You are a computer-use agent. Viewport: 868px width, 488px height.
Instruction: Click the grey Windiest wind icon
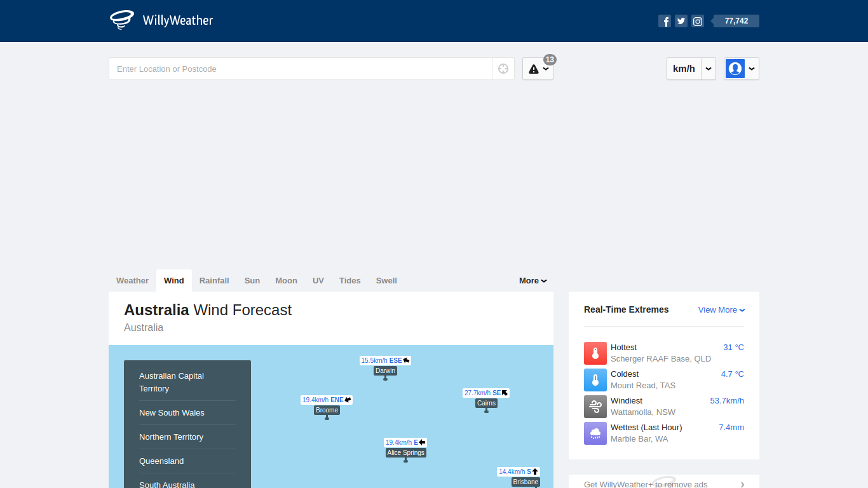pyautogui.click(x=595, y=407)
